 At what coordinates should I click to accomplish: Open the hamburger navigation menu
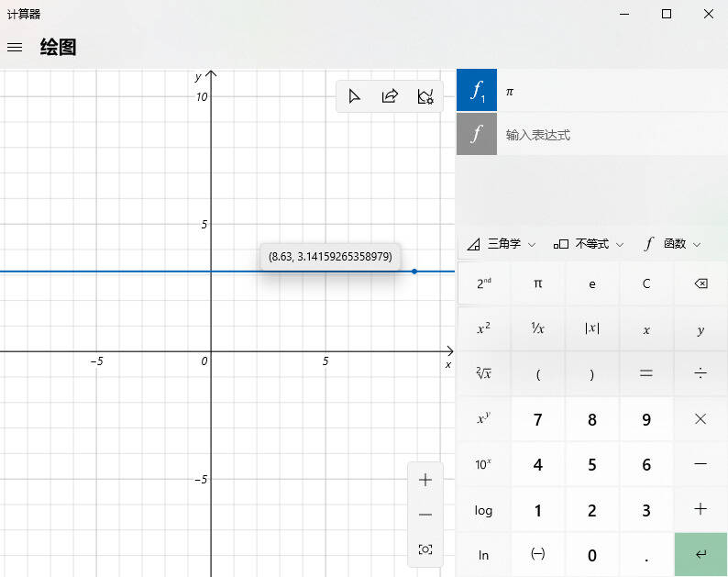(15, 47)
